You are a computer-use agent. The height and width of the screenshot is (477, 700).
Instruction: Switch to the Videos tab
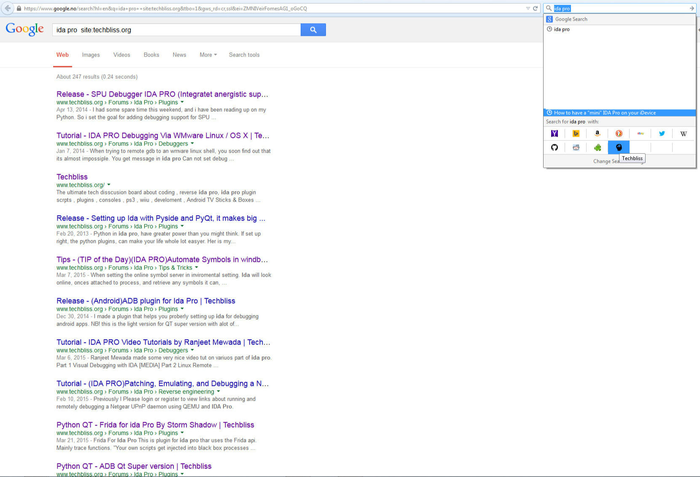121,55
